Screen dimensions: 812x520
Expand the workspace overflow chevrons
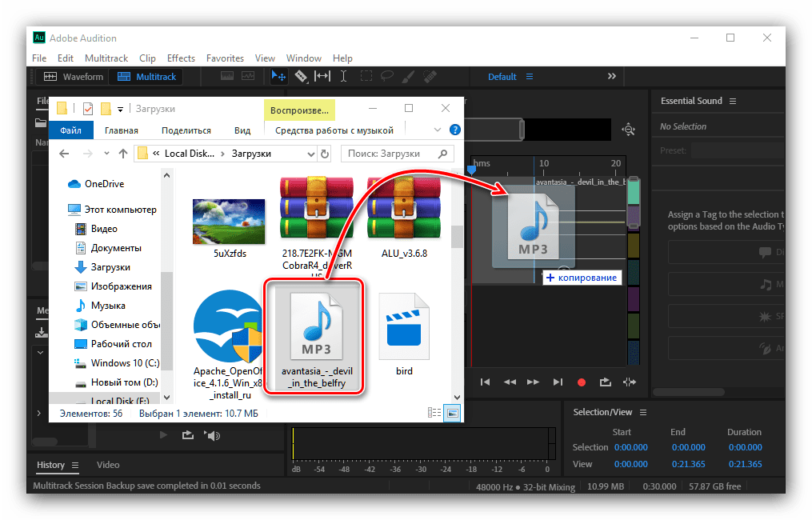tap(612, 77)
